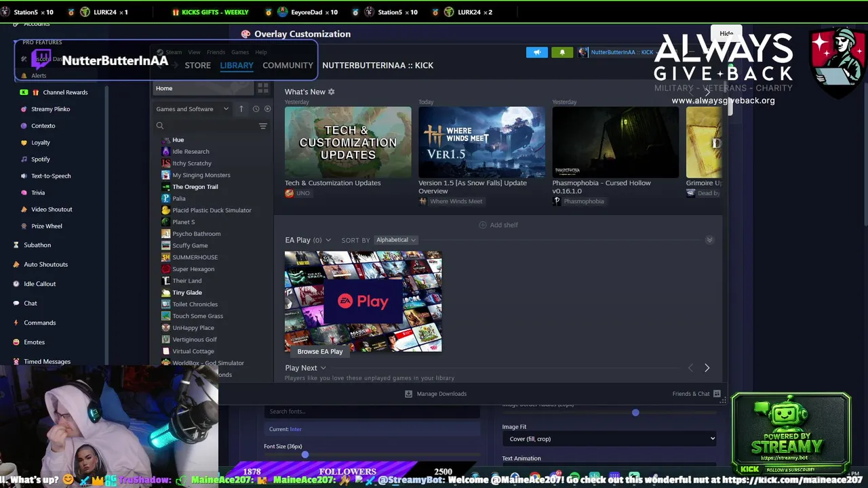The image size is (868, 488).
Task: Open the View menu in Steam
Action: [194, 52]
